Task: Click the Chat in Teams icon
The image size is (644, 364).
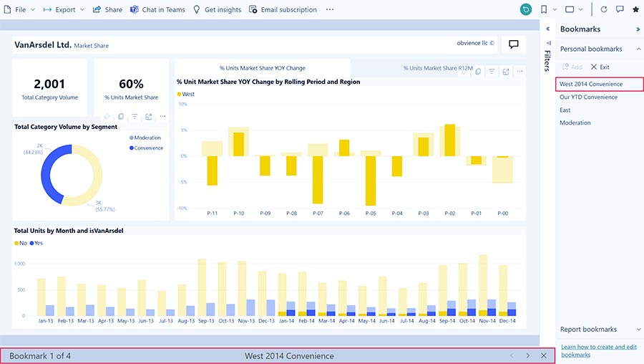Action: click(135, 9)
